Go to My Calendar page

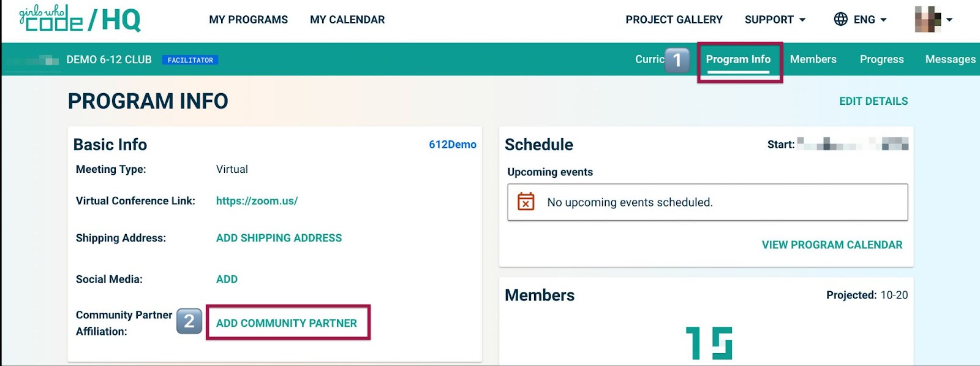[347, 20]
